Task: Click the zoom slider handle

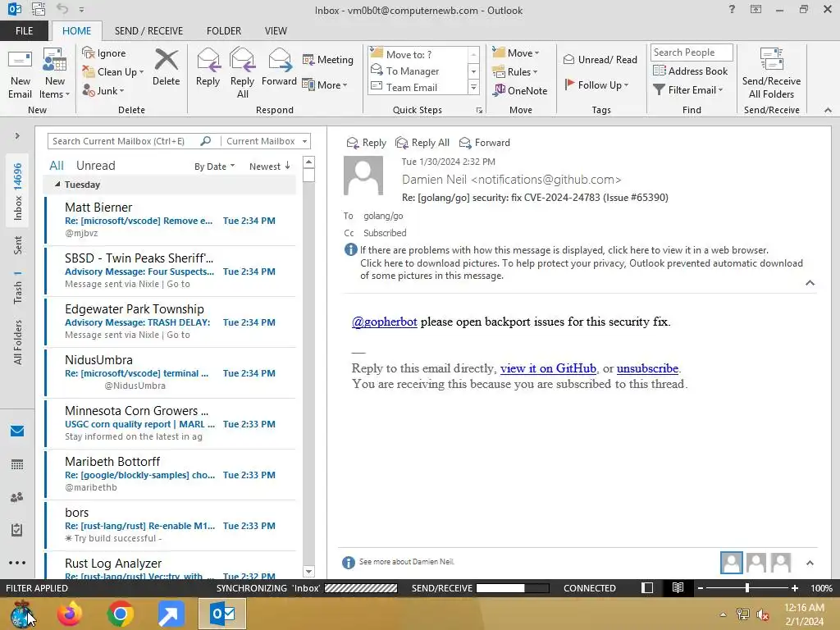Action: (746, 587)
